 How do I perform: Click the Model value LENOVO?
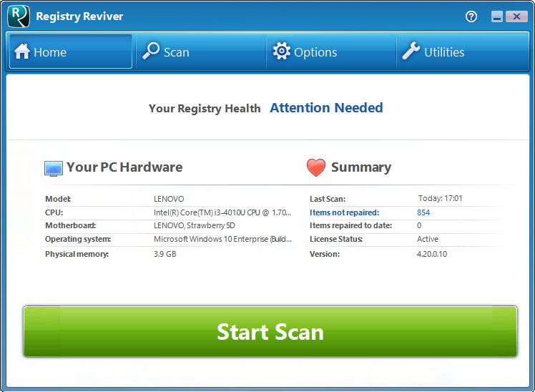169,199
